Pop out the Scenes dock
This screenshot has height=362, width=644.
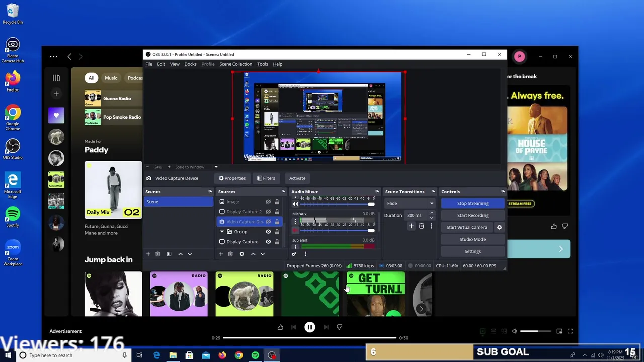pos(210,192)
